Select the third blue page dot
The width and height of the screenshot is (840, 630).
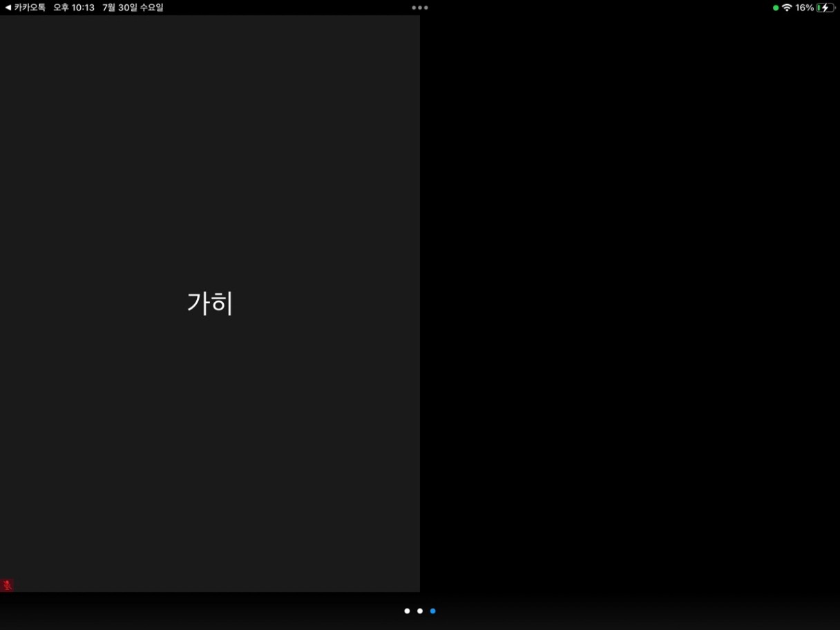coord(433,611)
